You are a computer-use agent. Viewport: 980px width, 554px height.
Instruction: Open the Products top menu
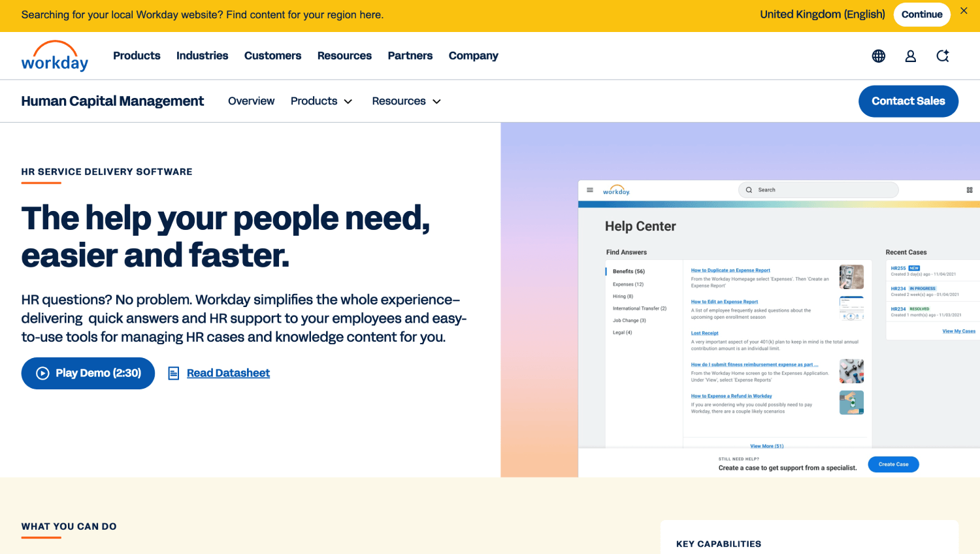click(x=137, y=56)
